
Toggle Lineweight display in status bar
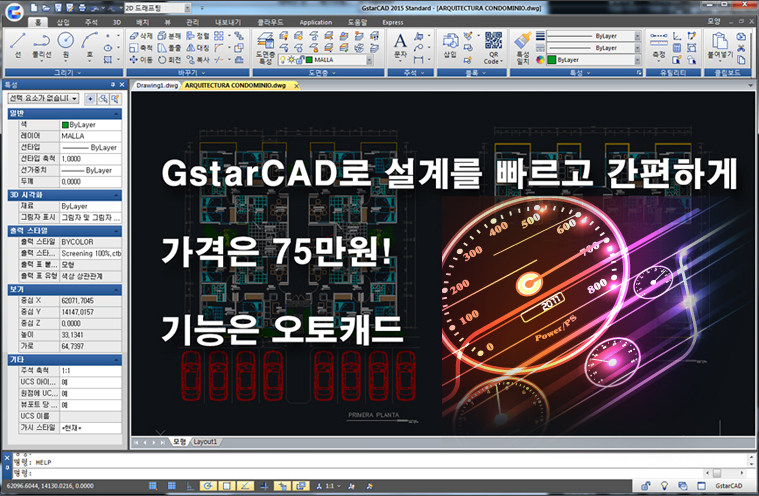click(264, 486)
